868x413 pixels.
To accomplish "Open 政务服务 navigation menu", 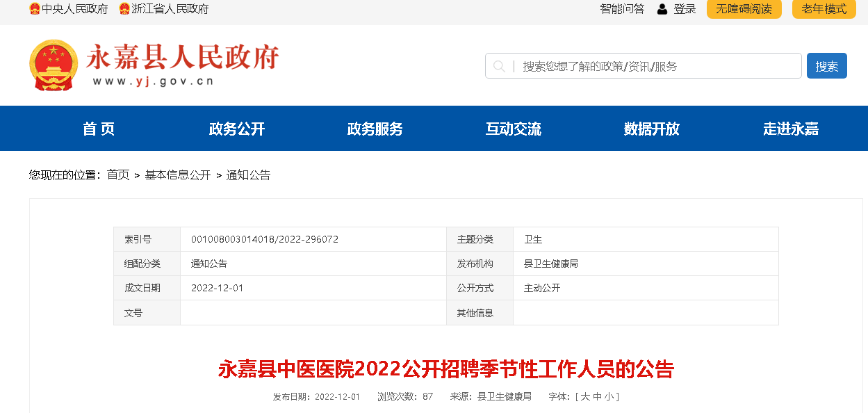I will (375, 129).
